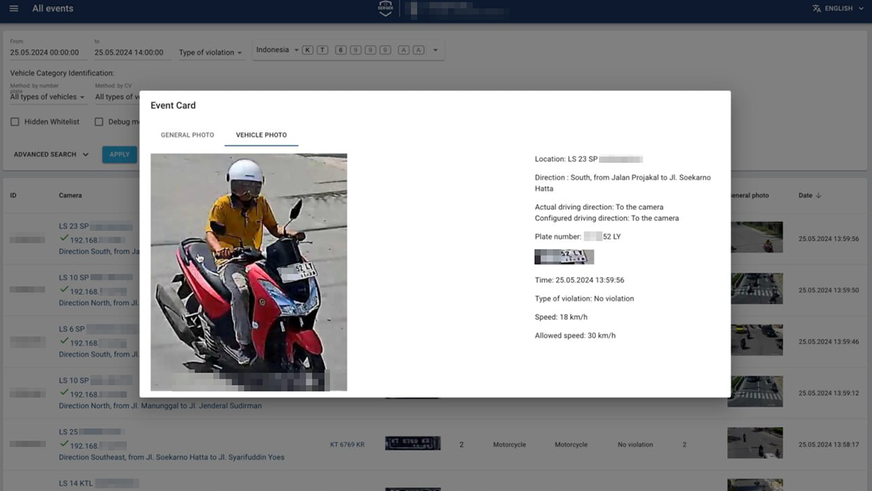Open the Type of violation dropdown
This screenshot has height=491, width=872.
point(210,52)
